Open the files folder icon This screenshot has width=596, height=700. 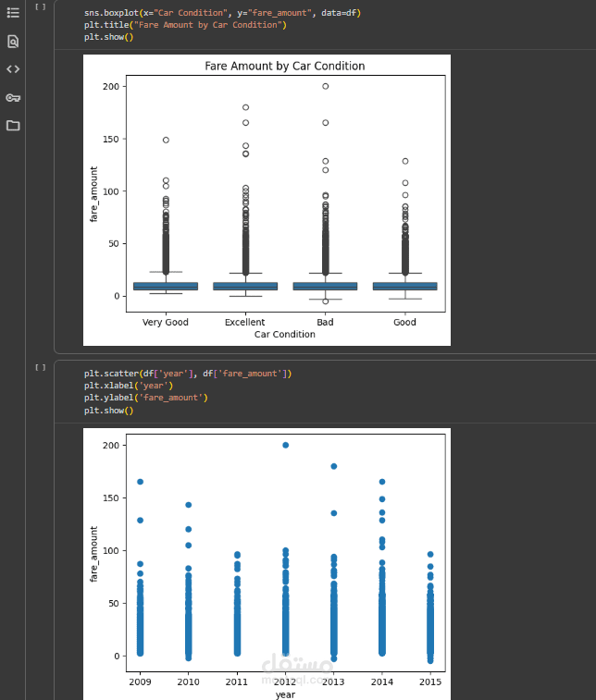(x=13, y=126)
